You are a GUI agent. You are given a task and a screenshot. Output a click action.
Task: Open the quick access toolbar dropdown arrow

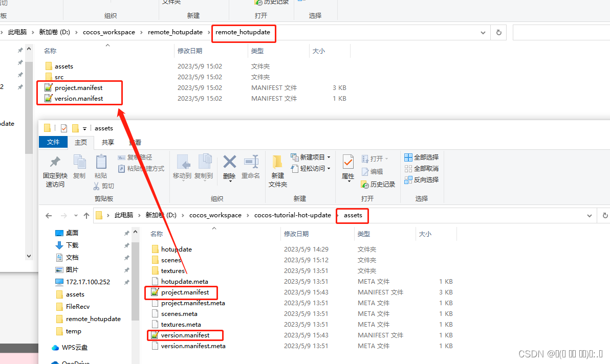tap(84, 129)
